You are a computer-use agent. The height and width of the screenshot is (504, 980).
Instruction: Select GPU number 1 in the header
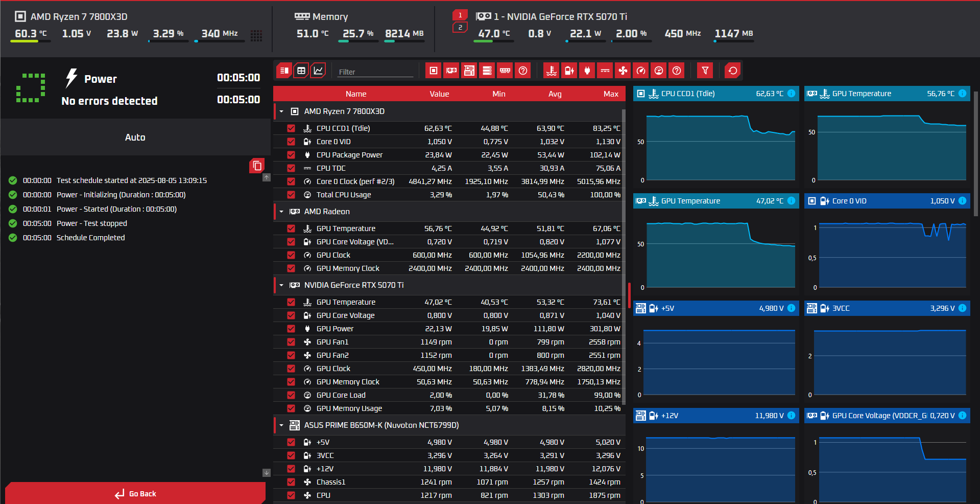click(x=460, y=15)
